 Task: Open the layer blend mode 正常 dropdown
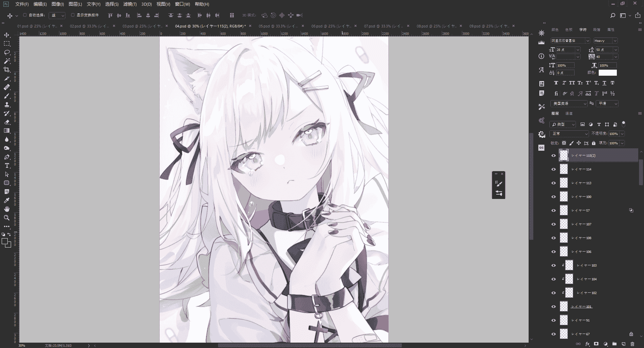point(569,134)
